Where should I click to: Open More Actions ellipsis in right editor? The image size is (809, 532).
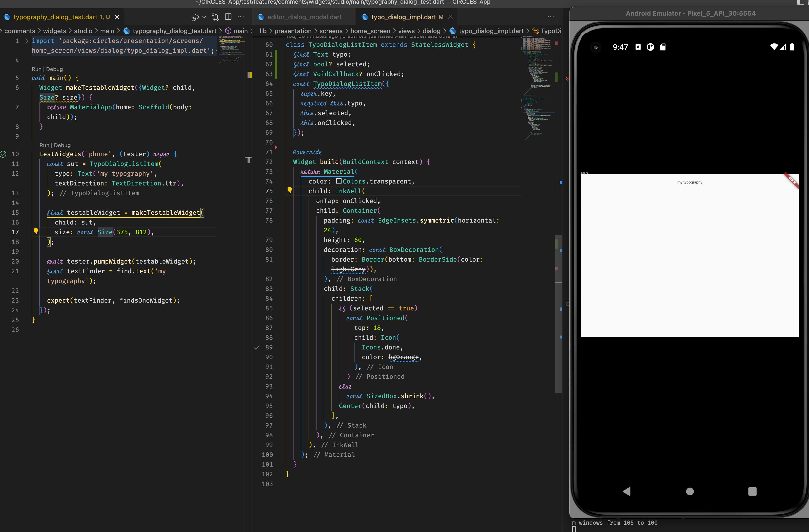[x=551, y=17]
